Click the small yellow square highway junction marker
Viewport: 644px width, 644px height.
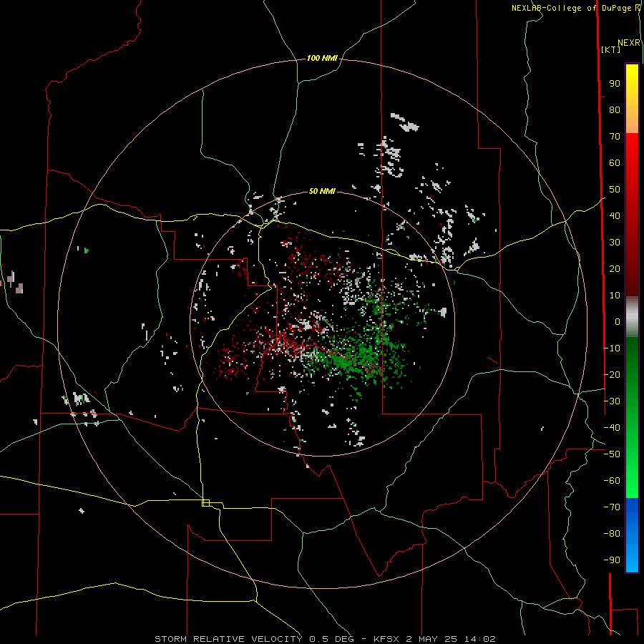pyautogui.click(x=206, y=503)
